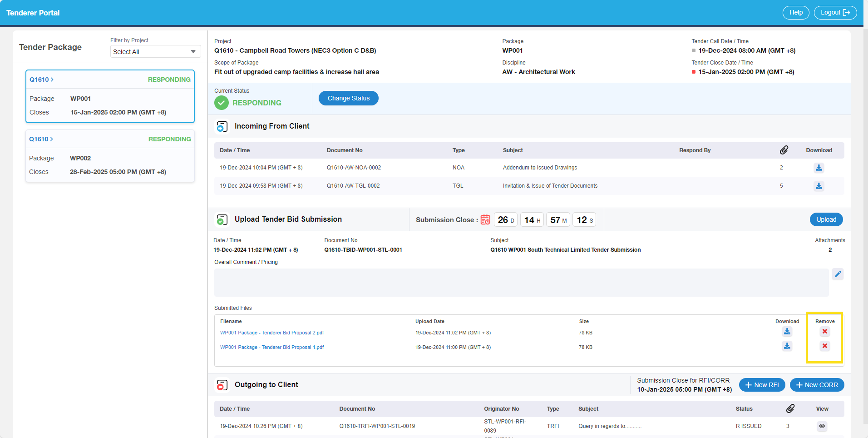Click the green RESPONDING status checkmark icon
This screenshot has height=438, width=868.
pos(222,103)
